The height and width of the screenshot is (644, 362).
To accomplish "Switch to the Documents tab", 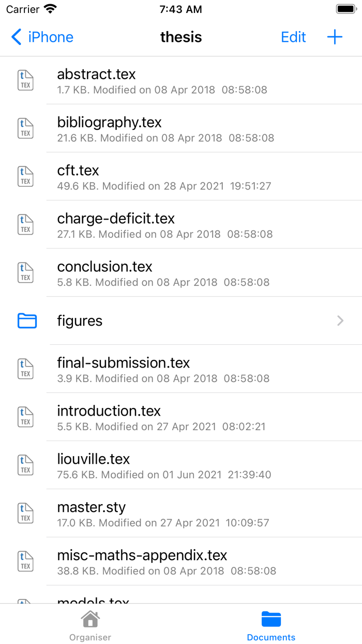I will (x=271, y=625).
